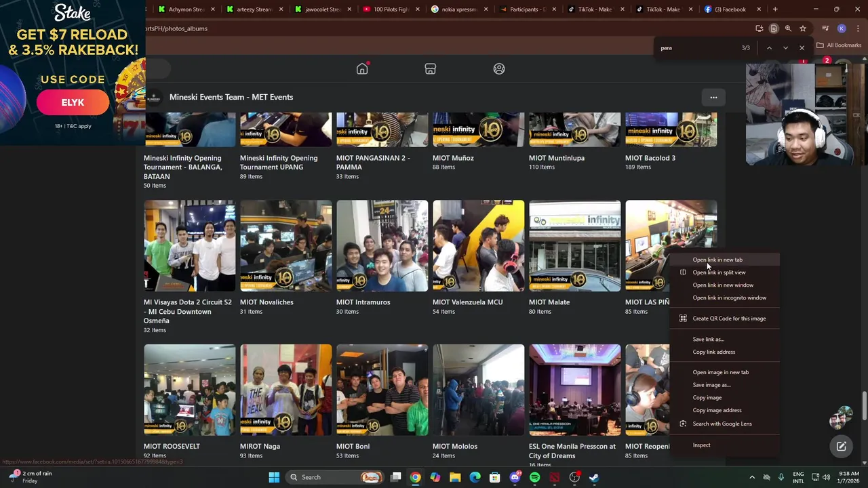
Task: Switch to the (3) Facebook tab
Action: 730,9
